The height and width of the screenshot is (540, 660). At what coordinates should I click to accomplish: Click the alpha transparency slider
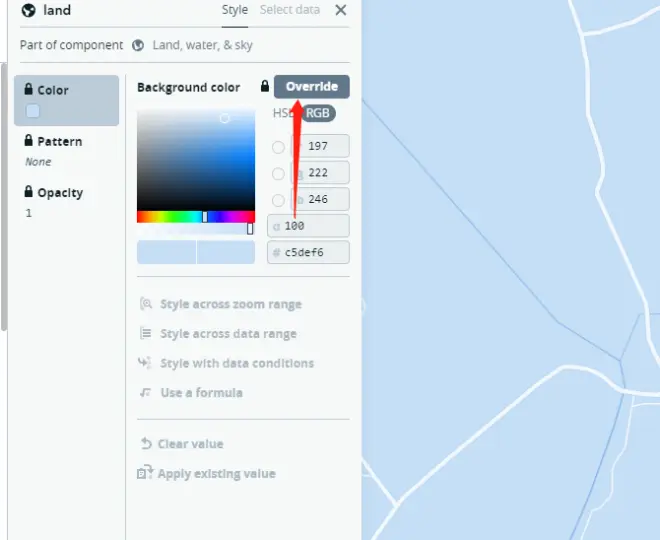click(196, 229)
